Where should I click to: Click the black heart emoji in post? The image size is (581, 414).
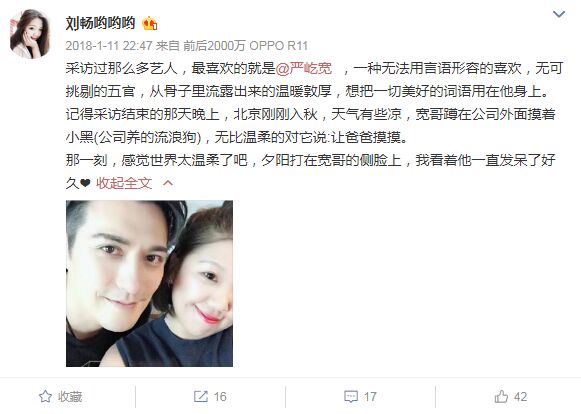click(85, 183)
